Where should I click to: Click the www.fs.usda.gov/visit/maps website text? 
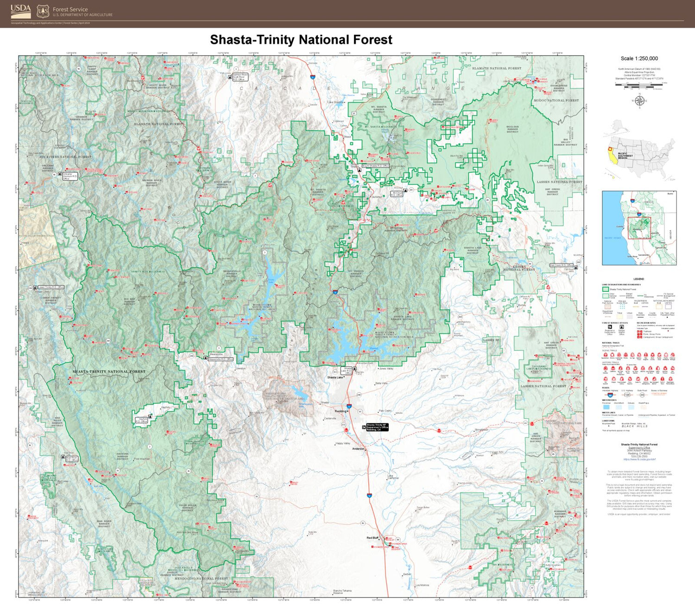pyautogui.click(x=639, y=479)
